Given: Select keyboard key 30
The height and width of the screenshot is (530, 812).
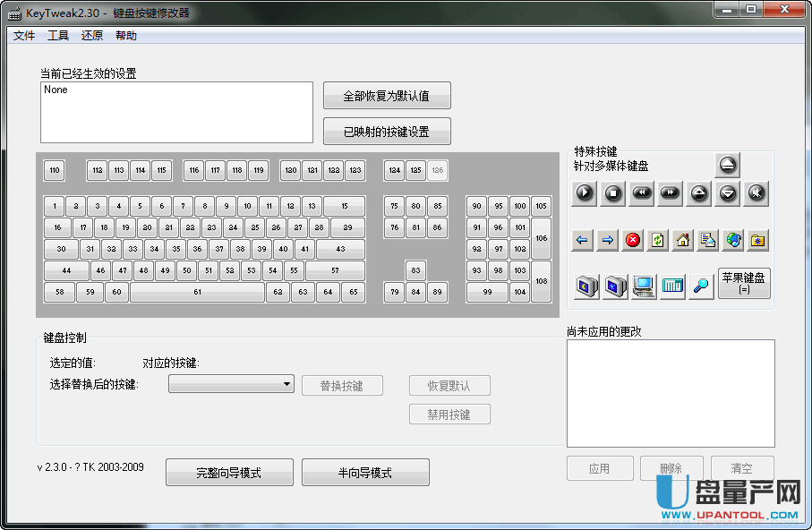Looking at the screenshot, I should (x=61, y=249).
